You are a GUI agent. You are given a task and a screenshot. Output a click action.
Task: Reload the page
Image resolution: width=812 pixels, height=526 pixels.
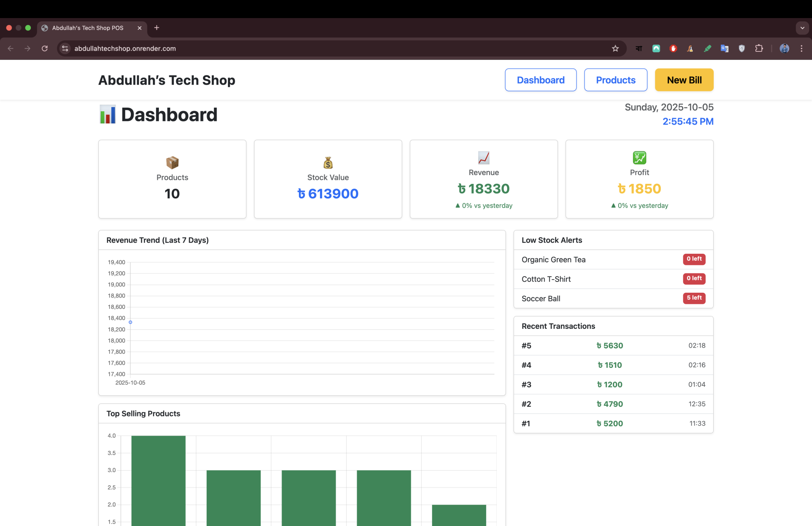(x=45, y=49)
